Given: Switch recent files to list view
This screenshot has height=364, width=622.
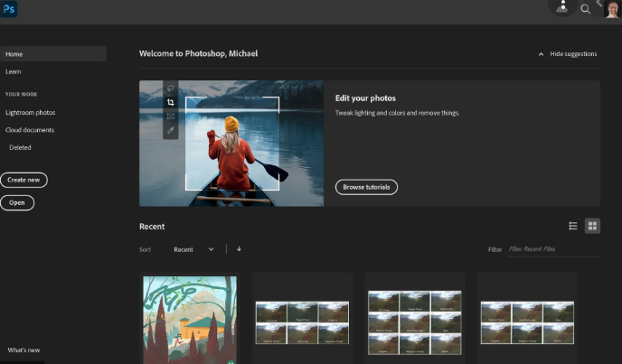Looking at the screenshot, I should [573, 226].
